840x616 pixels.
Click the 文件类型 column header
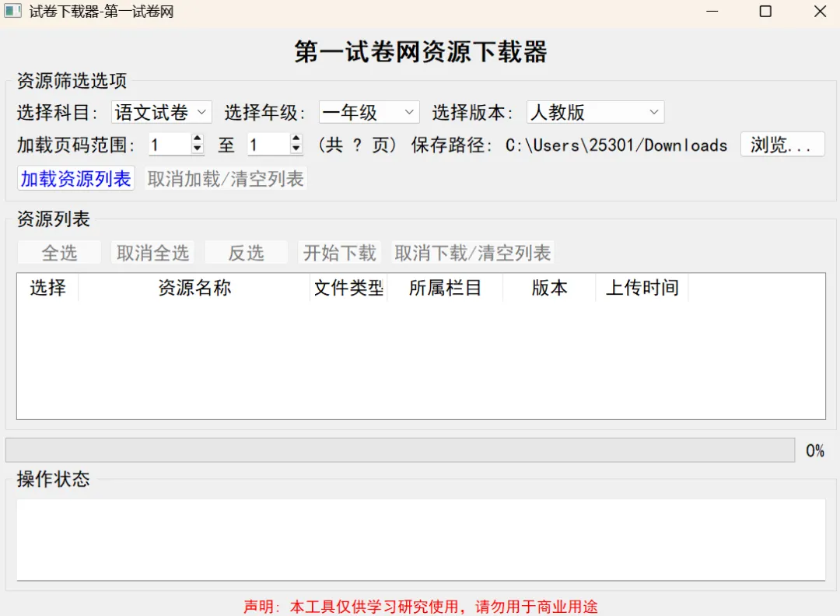point(348,288)
